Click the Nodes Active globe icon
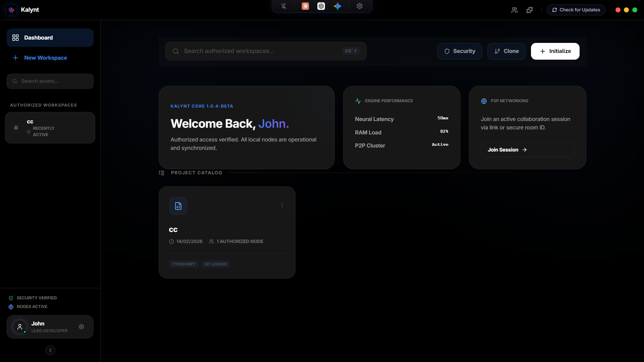 point(11,307)
